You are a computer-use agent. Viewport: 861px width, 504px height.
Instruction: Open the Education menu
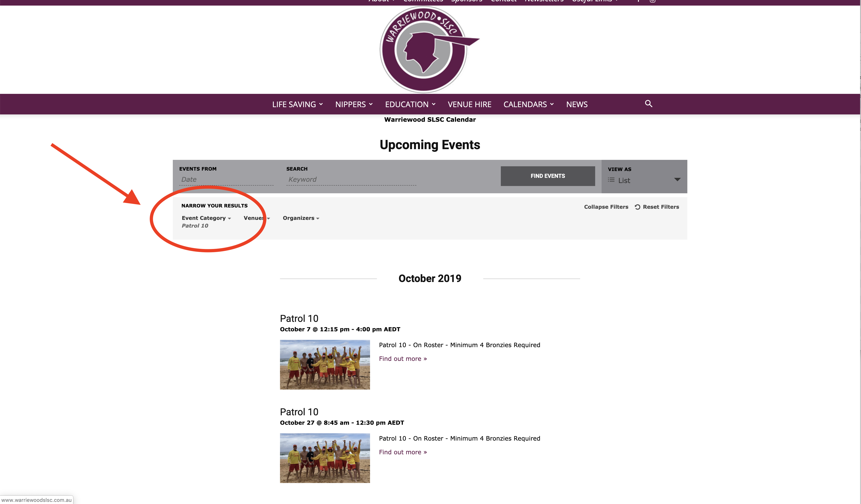(x=410, y=104)
